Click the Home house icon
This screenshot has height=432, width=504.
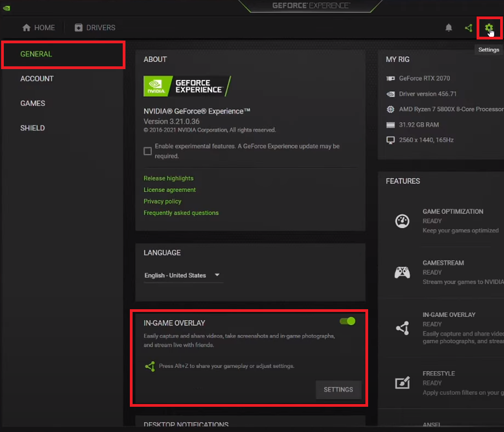pyautogui.click(x=26, y=27)
